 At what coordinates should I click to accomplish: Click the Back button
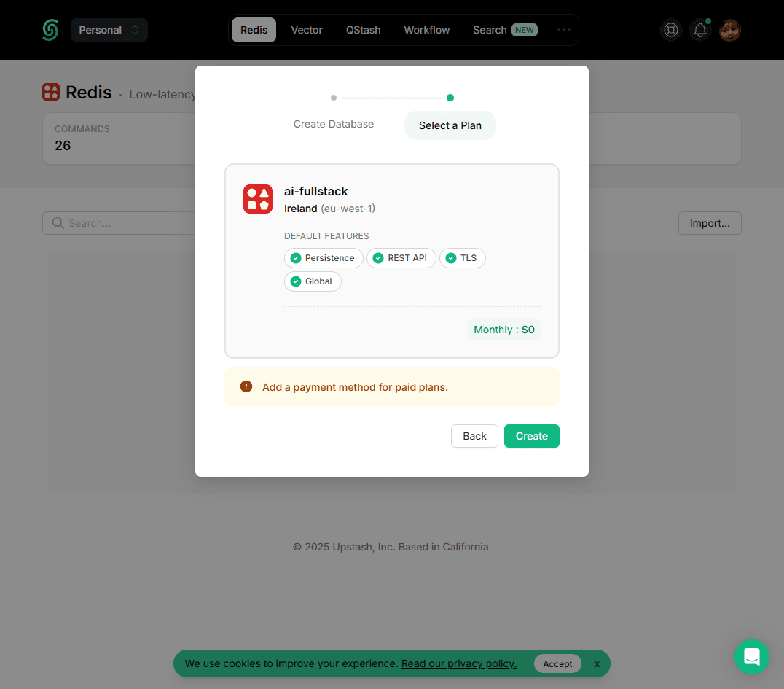click(474, 436)
